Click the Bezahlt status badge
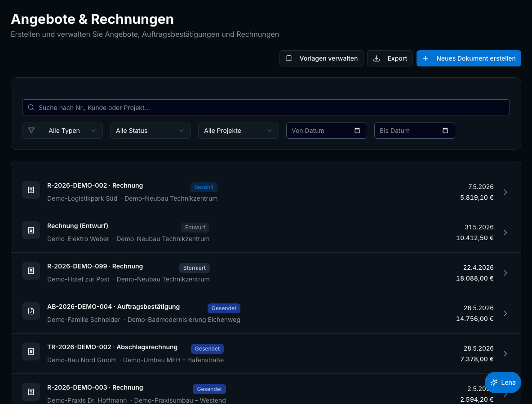 pyautogui.click(x=204, y=187)
